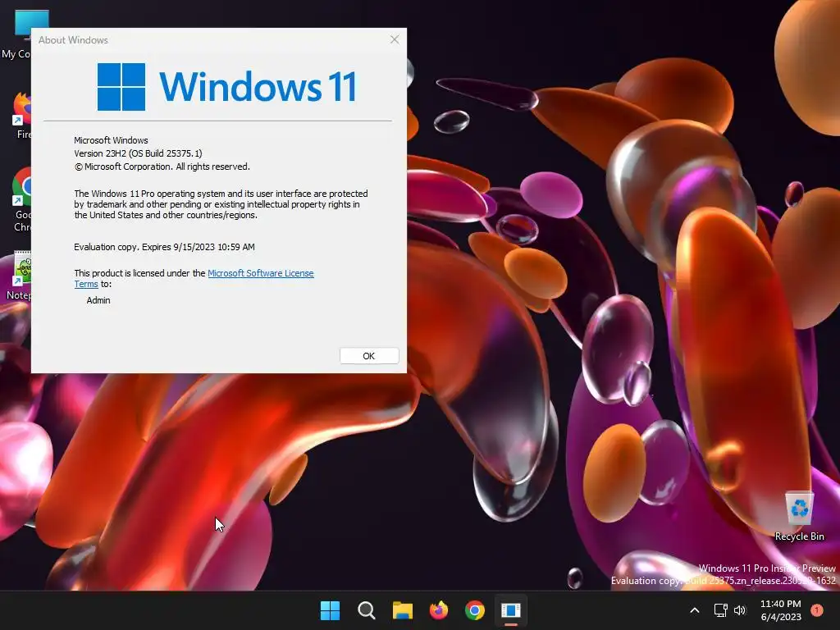Image resolution: width=840 pixels, height=630 pixels.
Task: Click the About Windows title bar text
Action: pyautogui.click(x=73, y=40)
